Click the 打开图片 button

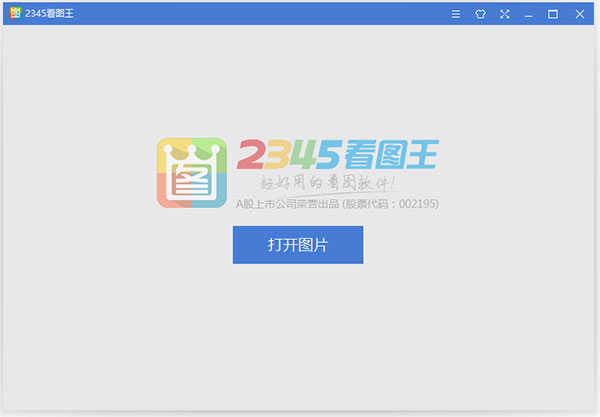(x=298, y=245)
